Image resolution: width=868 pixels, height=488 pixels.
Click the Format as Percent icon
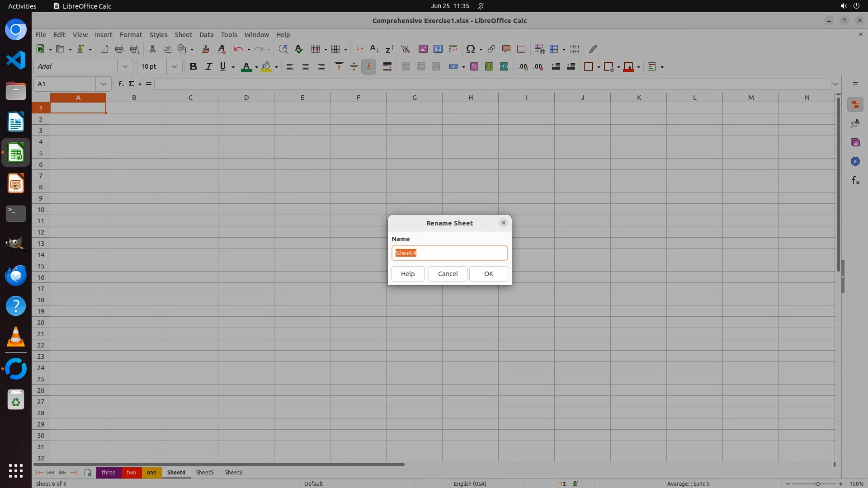[x=474, y=66]
